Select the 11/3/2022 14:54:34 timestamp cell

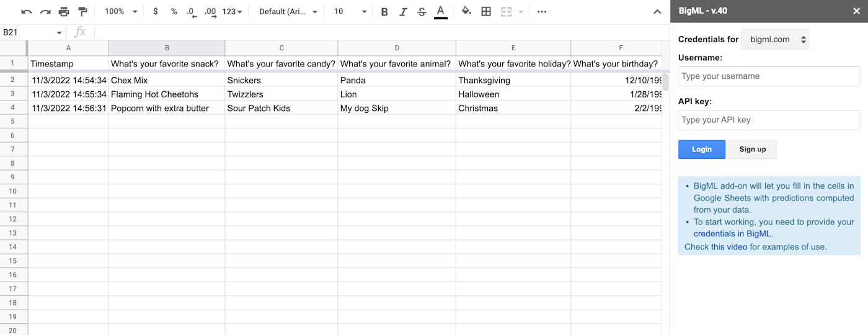[68, 80]
